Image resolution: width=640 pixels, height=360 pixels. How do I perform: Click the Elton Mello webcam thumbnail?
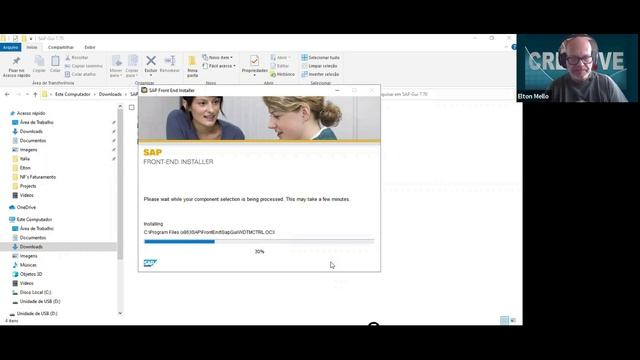(577, 68)
